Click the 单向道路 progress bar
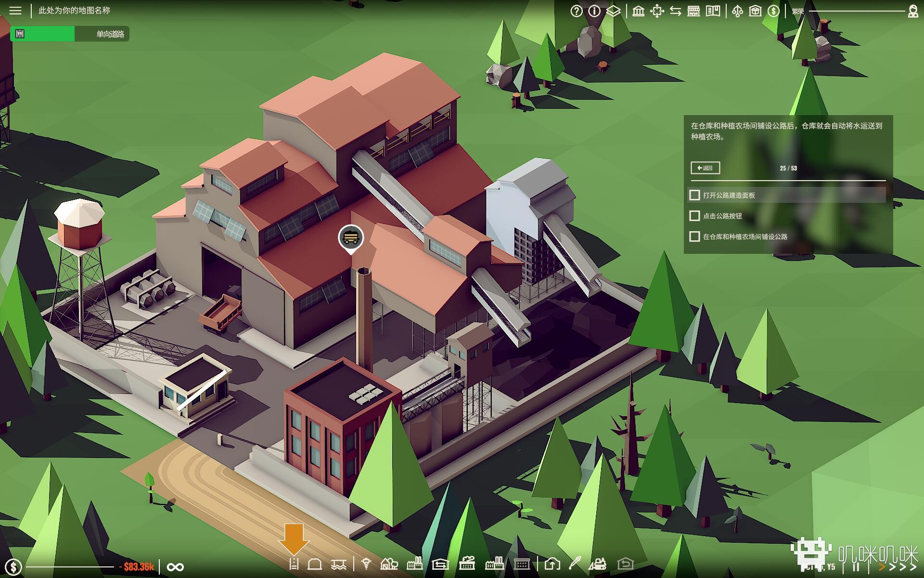924x578 pixels. click(x=70, y=34)
